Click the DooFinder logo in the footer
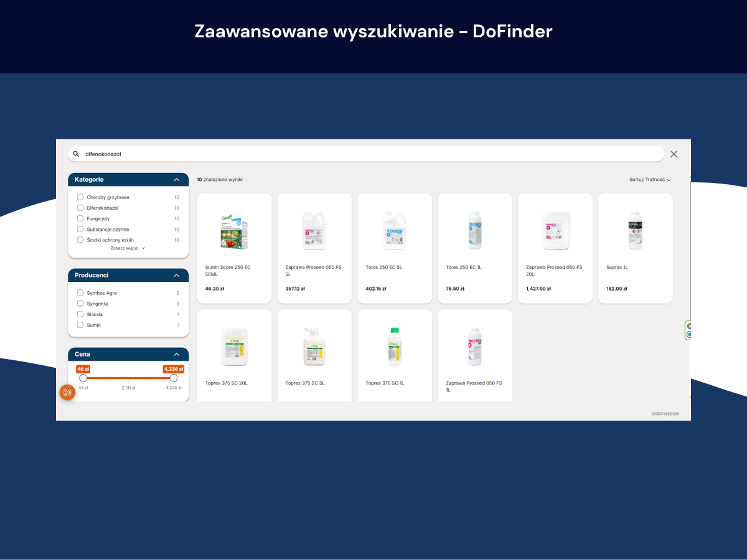Screen dimensions: 747x560 tap(665, 414)
